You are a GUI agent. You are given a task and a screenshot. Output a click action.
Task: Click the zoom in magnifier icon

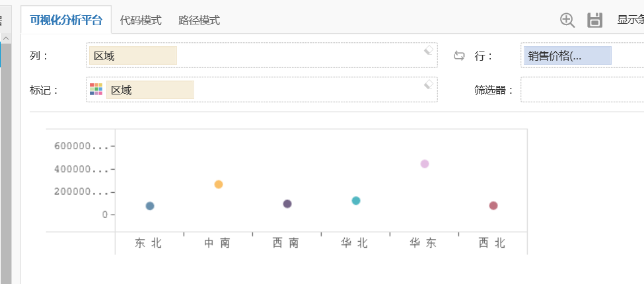point(567,20)
